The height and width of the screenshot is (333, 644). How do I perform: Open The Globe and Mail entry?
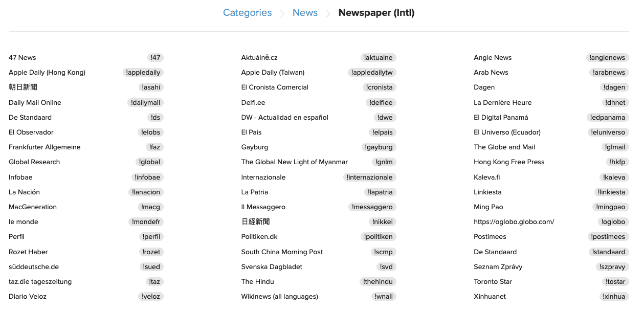(504, 147)
